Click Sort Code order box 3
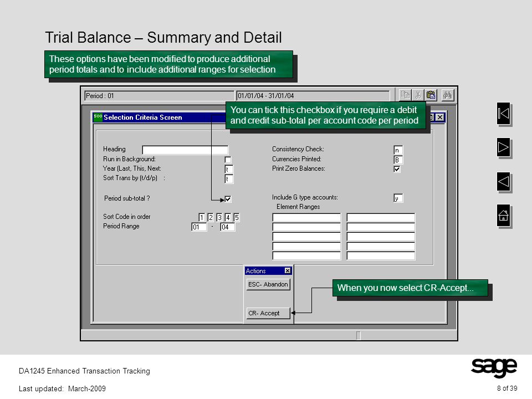 219,217
